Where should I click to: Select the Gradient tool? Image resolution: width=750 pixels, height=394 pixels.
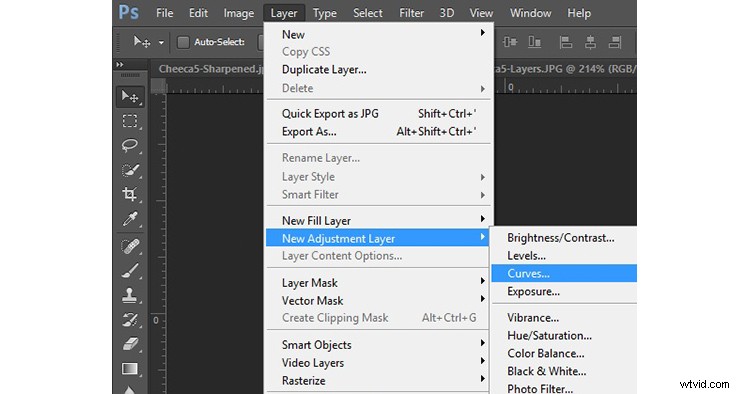(130, 369)
